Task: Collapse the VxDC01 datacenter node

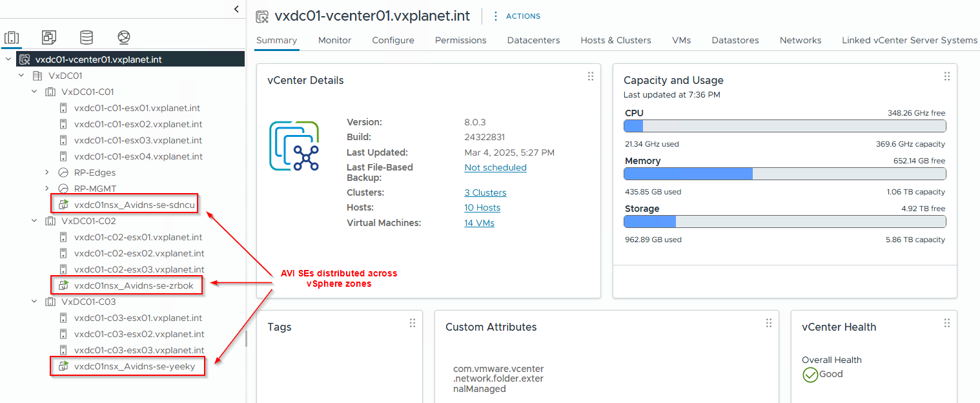Action: click(21, 76)
